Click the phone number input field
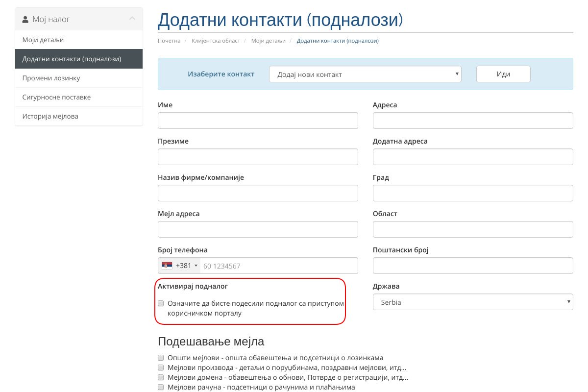 [x=279, y=266]
